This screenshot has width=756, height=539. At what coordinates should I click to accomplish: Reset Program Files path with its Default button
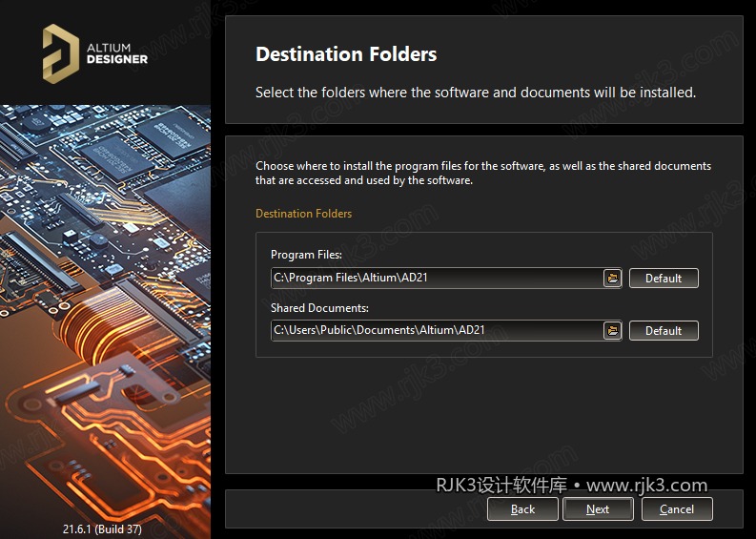coord(664,278)
